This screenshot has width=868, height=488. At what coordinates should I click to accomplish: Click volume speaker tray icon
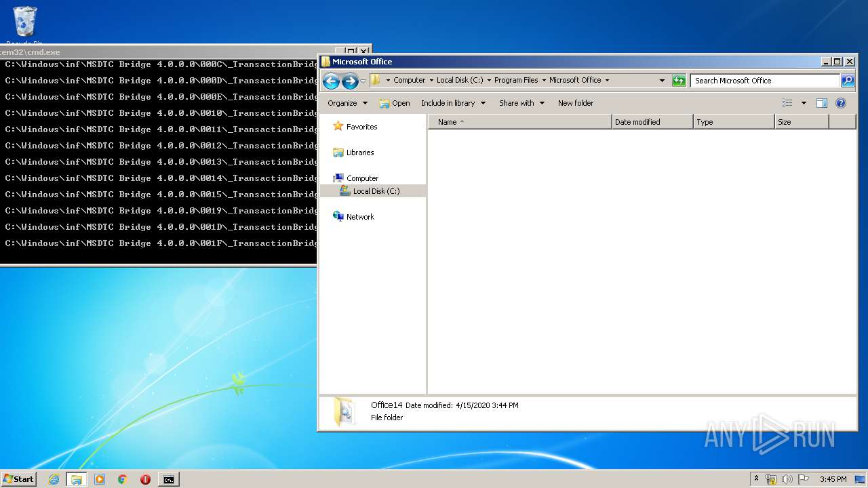(787, 479)
